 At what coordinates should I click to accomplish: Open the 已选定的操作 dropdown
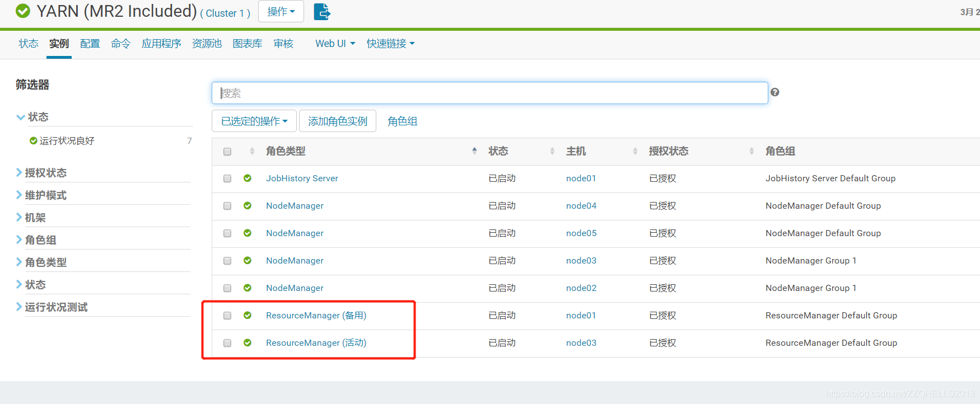[x=254, y=121]
